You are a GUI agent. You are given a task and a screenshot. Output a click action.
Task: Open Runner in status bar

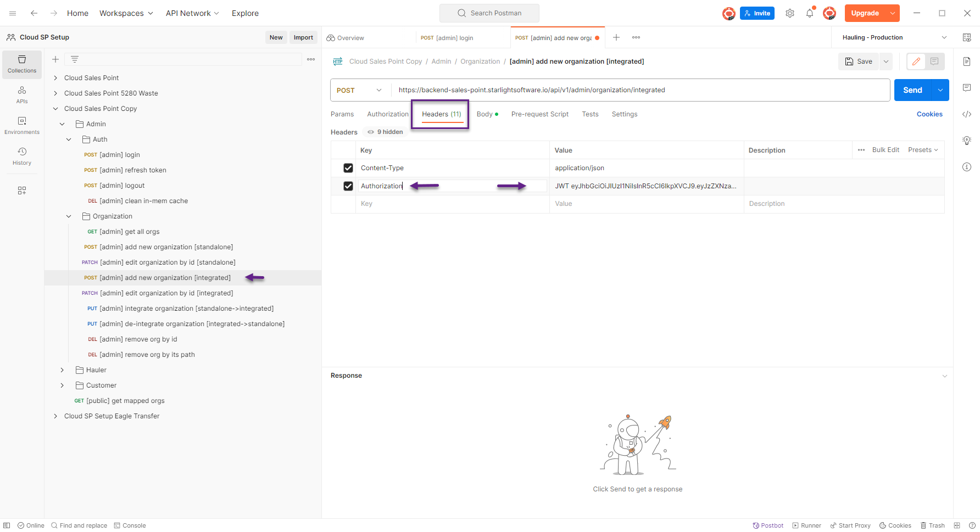806,525
